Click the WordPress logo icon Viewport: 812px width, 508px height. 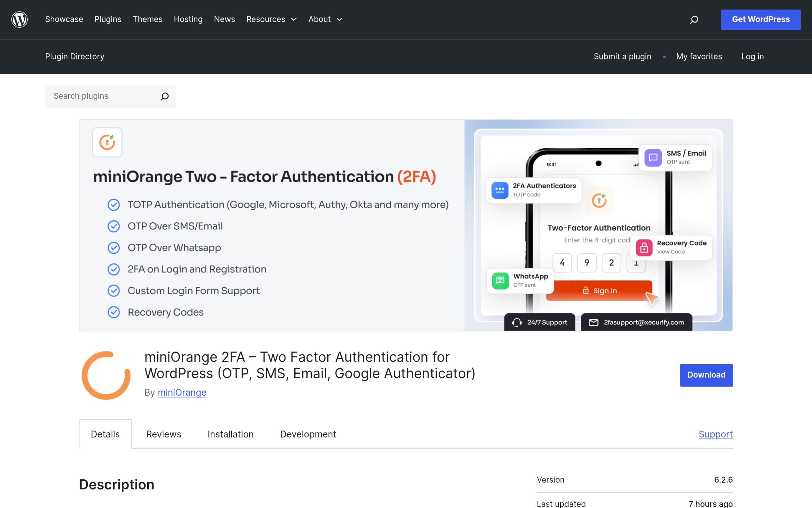[x=19, y=19]
